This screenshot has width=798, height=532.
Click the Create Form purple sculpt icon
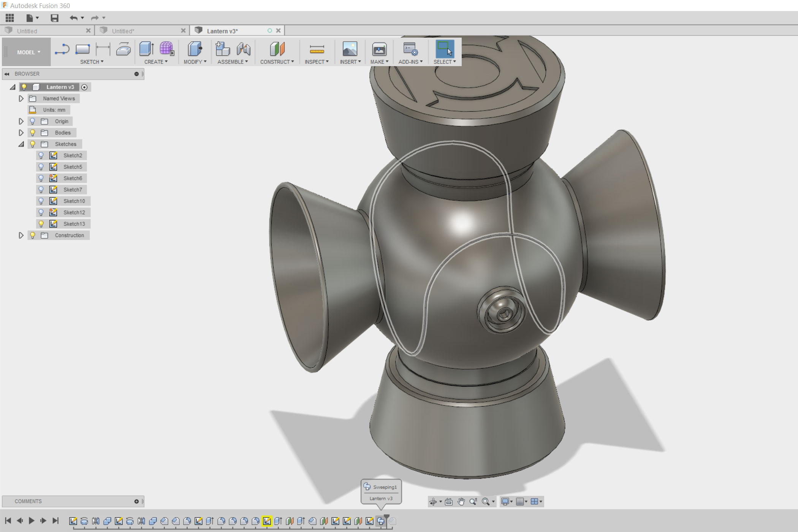pyautogui.click(x=166, y=49)
